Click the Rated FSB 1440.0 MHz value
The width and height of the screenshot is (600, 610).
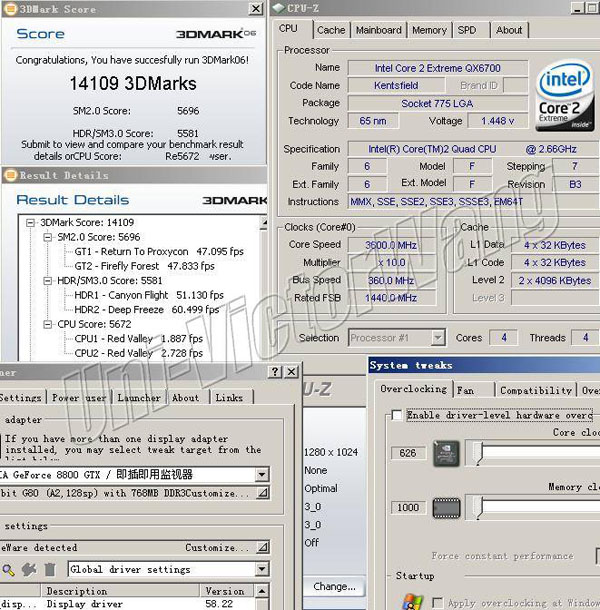click(x=391, y=298)
